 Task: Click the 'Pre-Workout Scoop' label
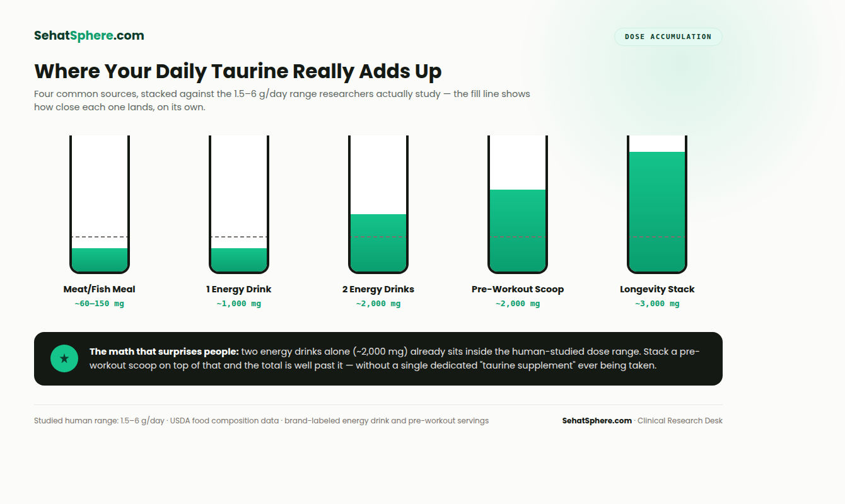(x=518, y=289)
